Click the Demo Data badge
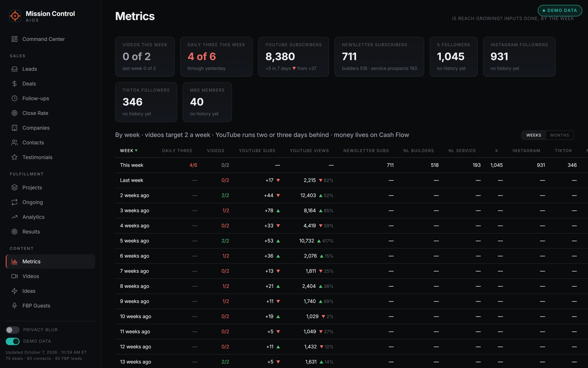 [x=560, y=10]
